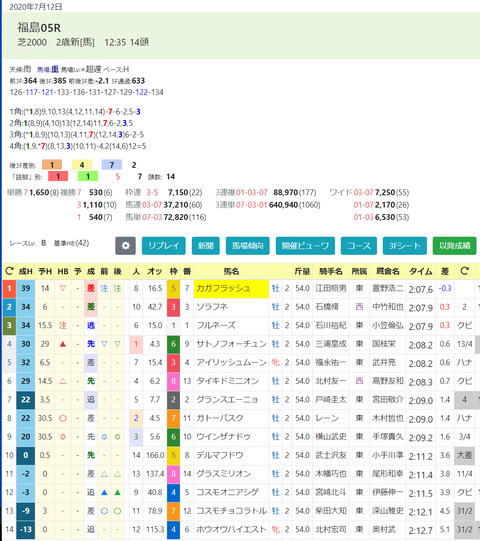Screen dimensions: 480x541
Task: Click the orange 後3F差別 swatch showing 1
Action: (x=52, y=165)
